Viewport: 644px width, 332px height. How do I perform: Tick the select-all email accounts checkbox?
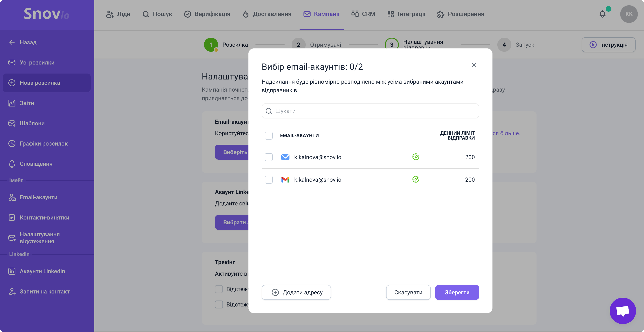point(268,135)
